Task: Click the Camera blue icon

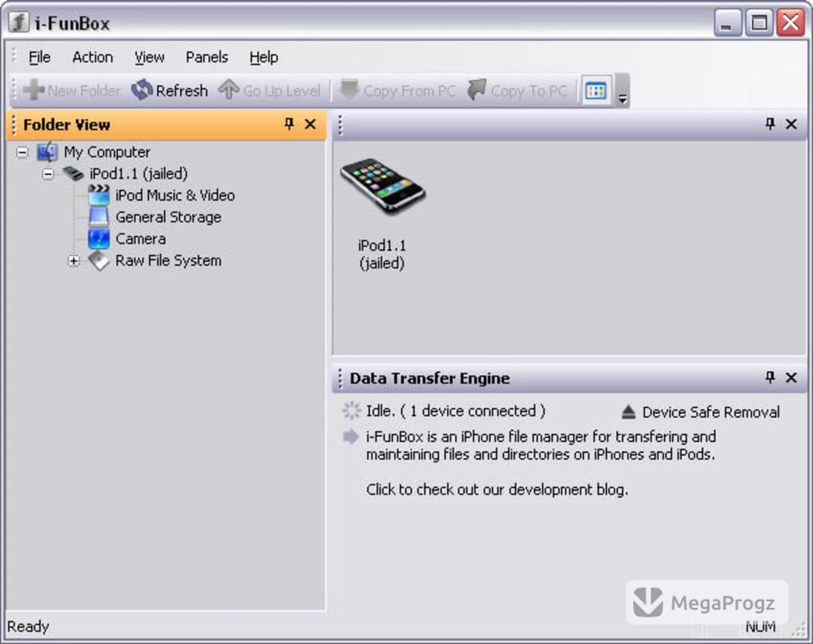Action: [99, 239]
